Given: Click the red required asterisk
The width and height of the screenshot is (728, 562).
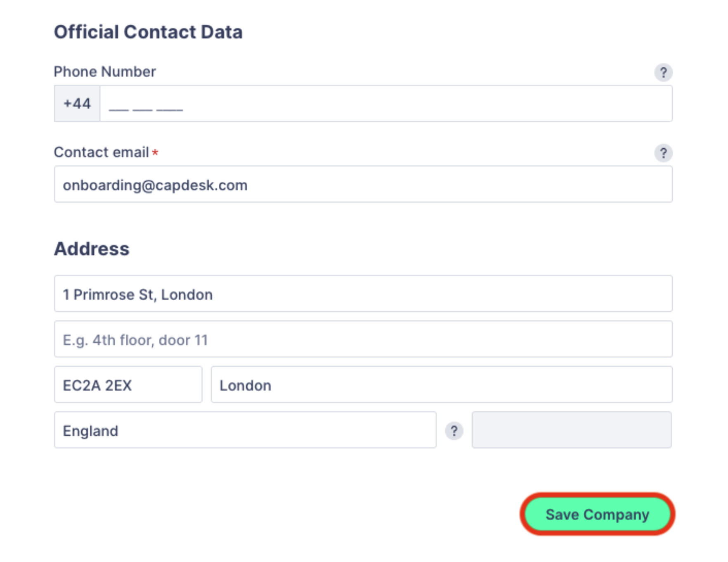Looking at the screenshot, I should click(x=155, y=152).
